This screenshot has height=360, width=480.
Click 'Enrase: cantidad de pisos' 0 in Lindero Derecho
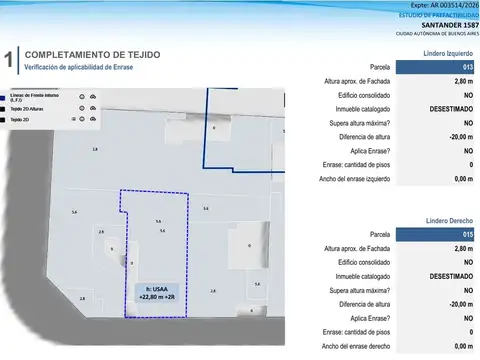471,332
